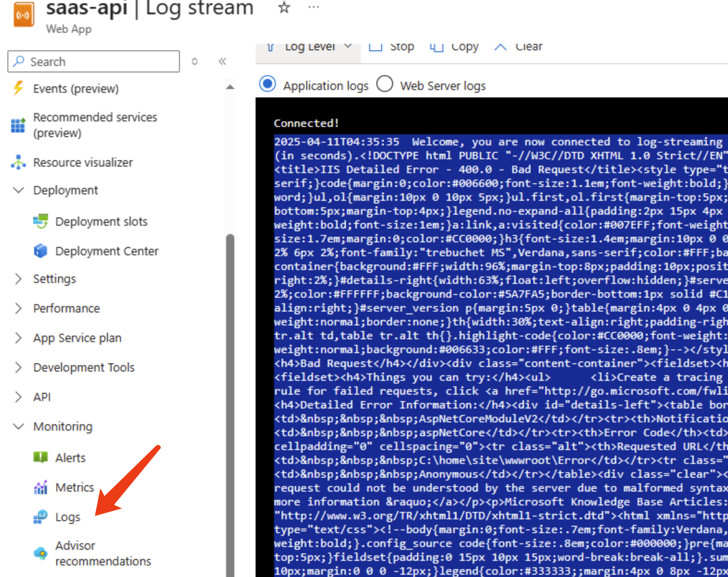The width and height of the screenshot is (728, 577).
Task: Click the sidebar Search field
Action: point(94,61)
